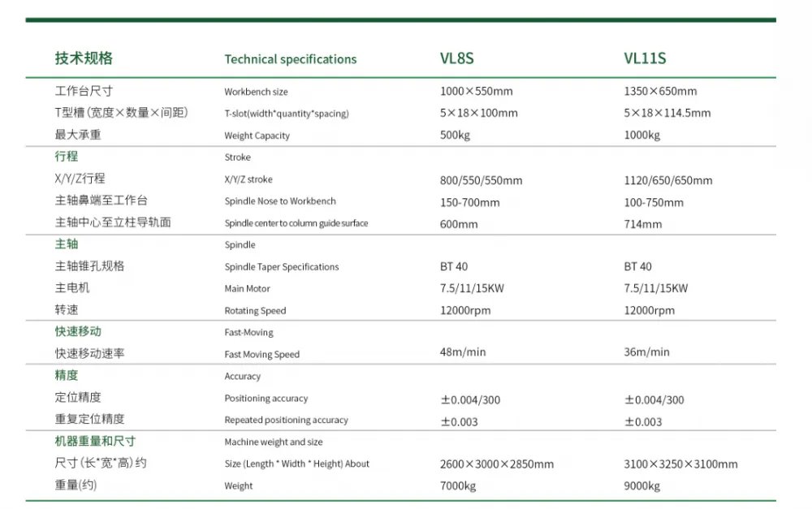The image size is (812, 509).
Task: Select the 'Main Motor' label
Action: 247,289
